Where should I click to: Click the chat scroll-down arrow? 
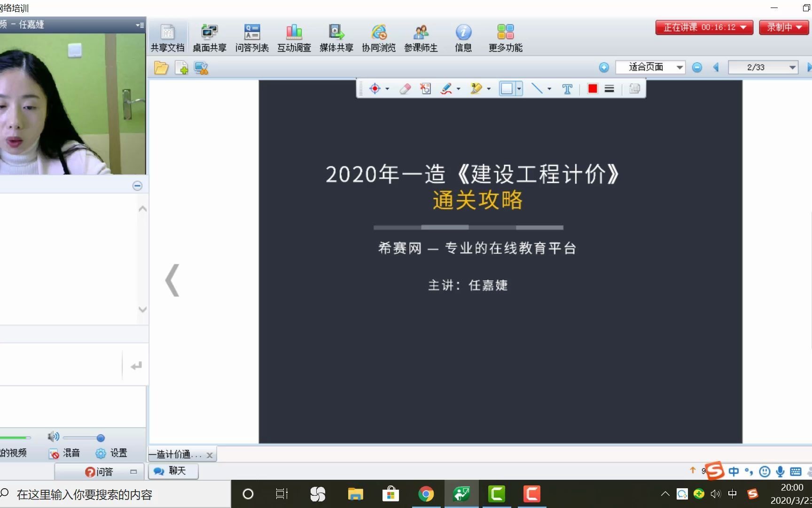(x=143, y=310)
